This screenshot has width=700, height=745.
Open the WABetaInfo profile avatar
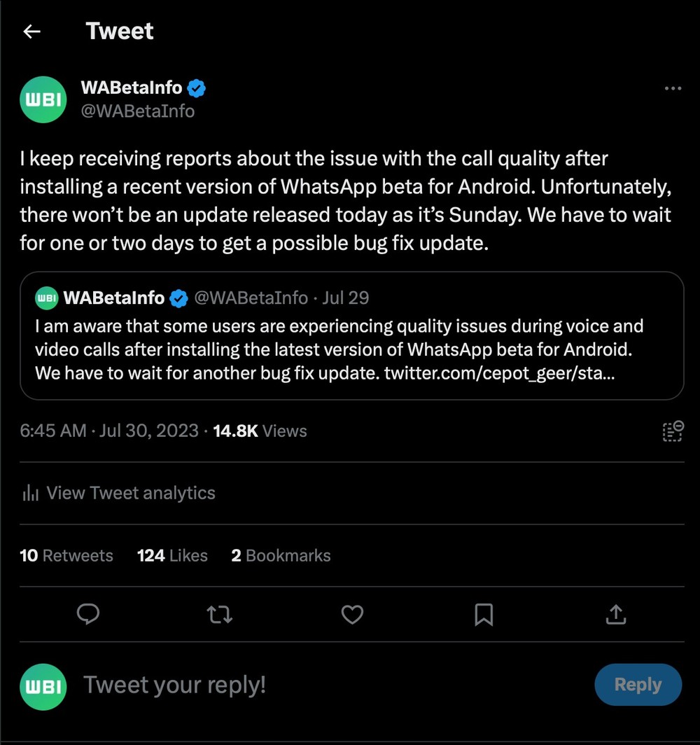click(x=43, y=99)
